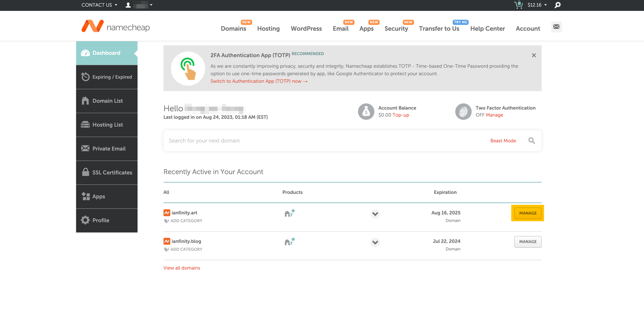Screen dimensions: 644x327
Task: Add category to ianfinity.blog
Action: pos(183,249)
